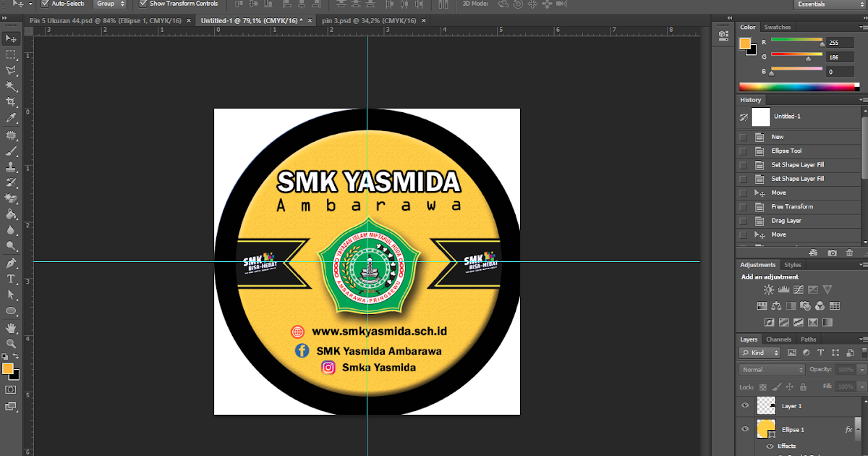The height and width of the screenshot is (456, 868).
Task: Toggle Effects visibility eye under Ellipse 1
Action: [x=770, y=446]
